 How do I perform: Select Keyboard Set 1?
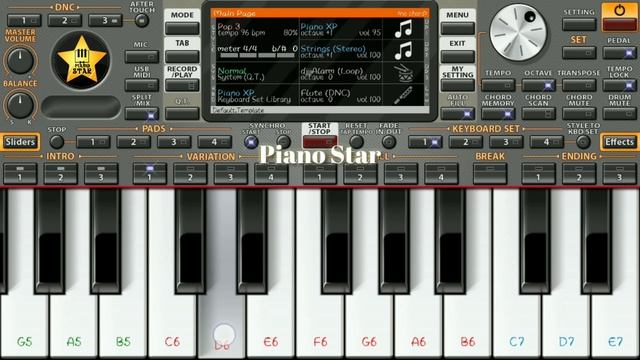click(425, 142)
